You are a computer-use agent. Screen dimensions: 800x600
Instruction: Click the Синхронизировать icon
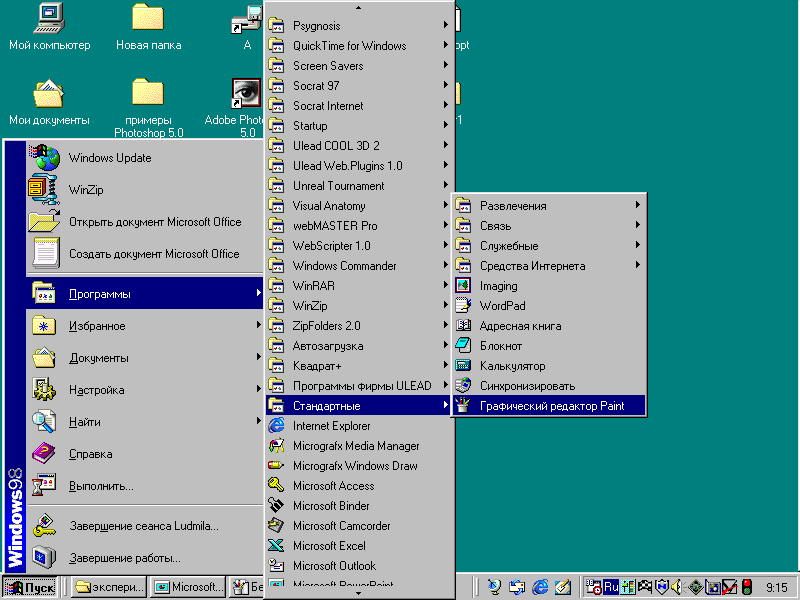click(x=463, y=385)
